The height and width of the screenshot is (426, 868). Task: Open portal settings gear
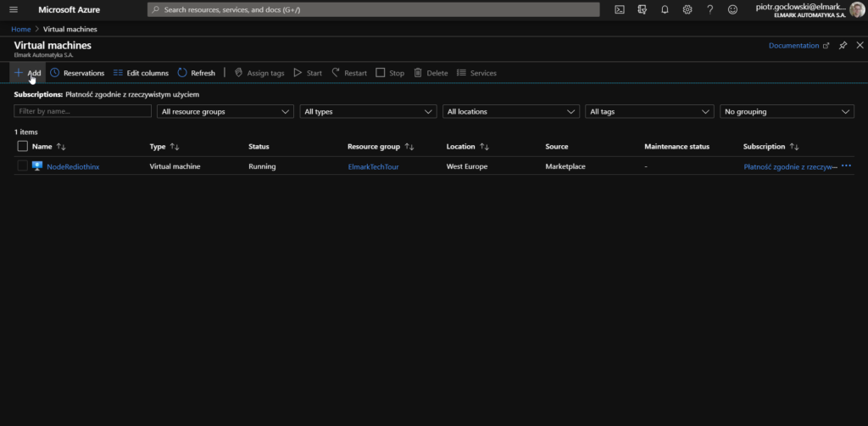[687, 9]
